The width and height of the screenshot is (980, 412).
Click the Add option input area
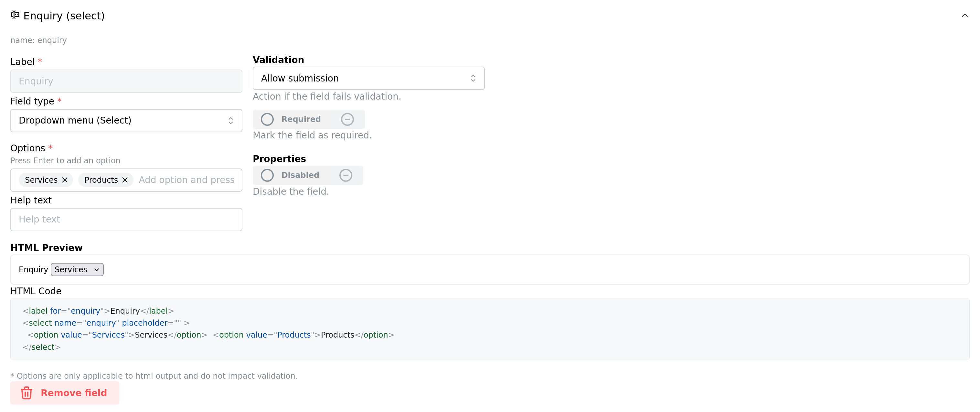pyautogui.click(x=186, y=180)
